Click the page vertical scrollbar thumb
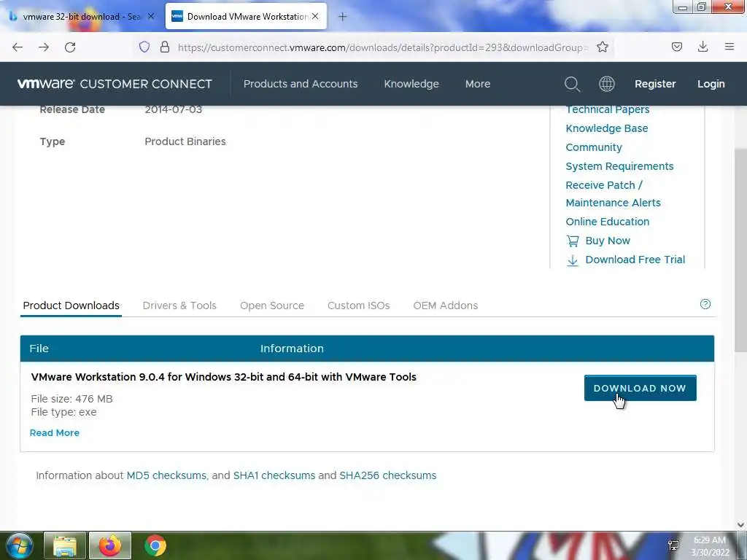 (740, 250)
